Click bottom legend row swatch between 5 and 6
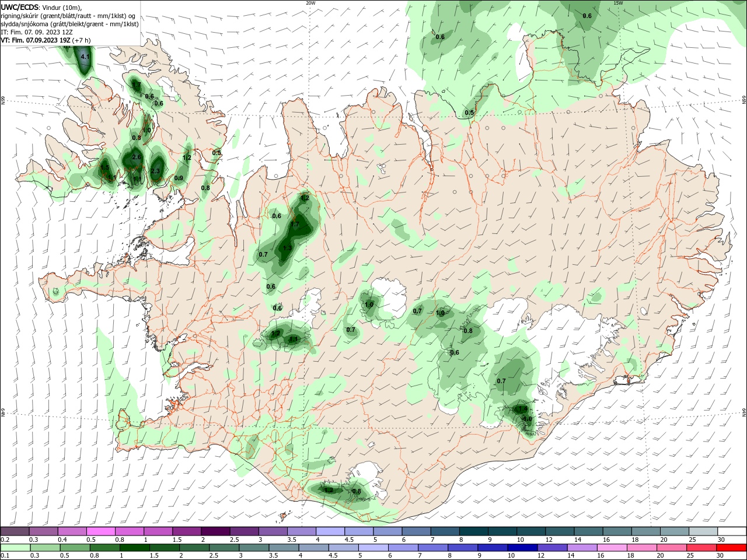This screenshot has height=560, width=747. 373,548
